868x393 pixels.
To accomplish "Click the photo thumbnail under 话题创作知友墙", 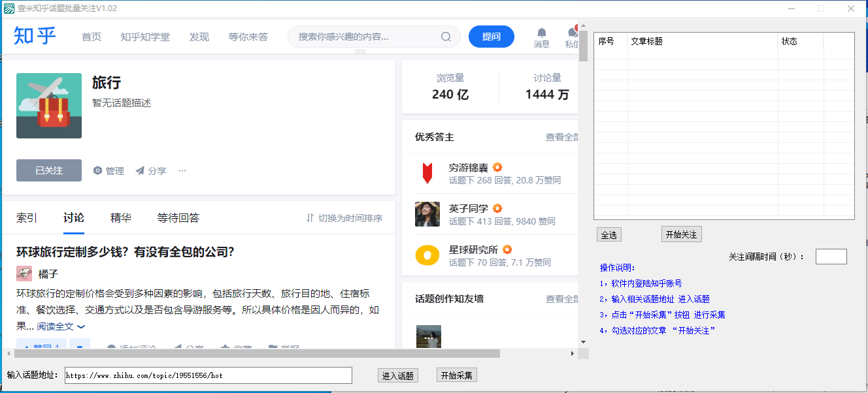I will pos(428,336).
